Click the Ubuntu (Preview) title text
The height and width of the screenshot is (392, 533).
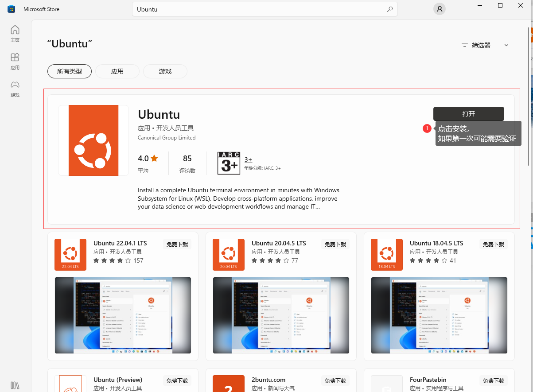[118, 380]
